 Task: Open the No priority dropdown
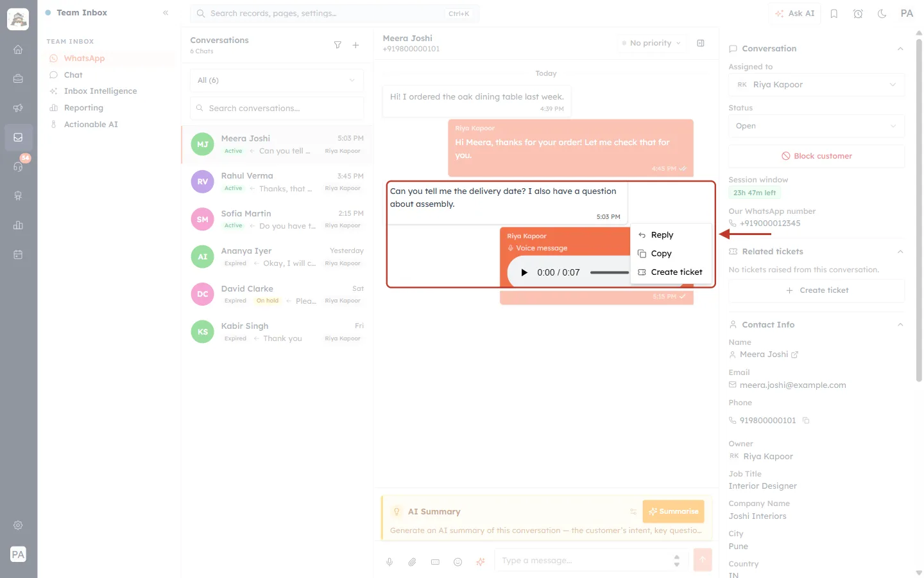click(x=651, y=43)
